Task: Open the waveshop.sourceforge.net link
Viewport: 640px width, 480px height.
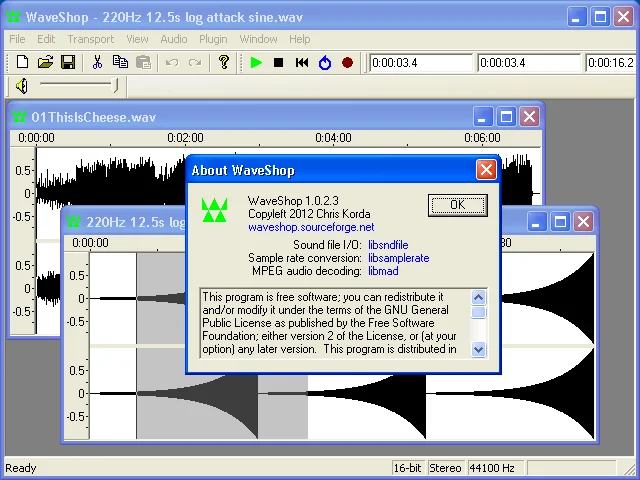Action: coord(311,227)
